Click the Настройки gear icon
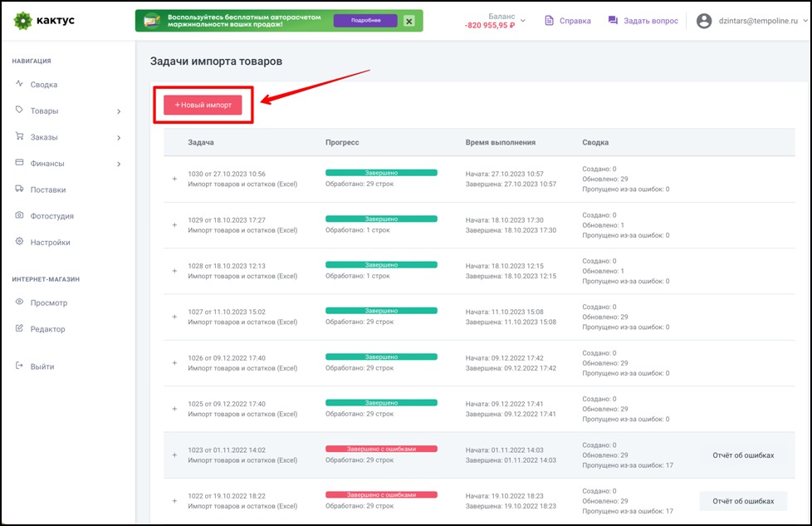The height and width of the screenshot is (526, 812). click(x=19, y=243)
